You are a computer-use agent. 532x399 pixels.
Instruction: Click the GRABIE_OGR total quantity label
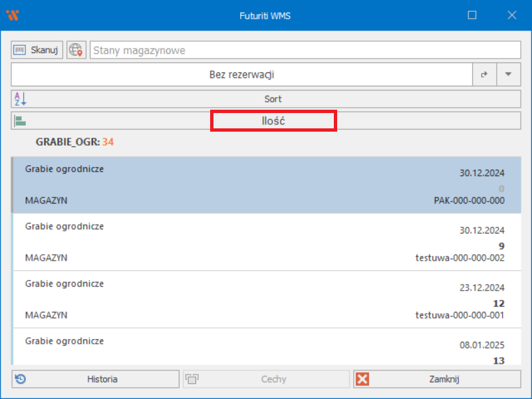[74, 142]
